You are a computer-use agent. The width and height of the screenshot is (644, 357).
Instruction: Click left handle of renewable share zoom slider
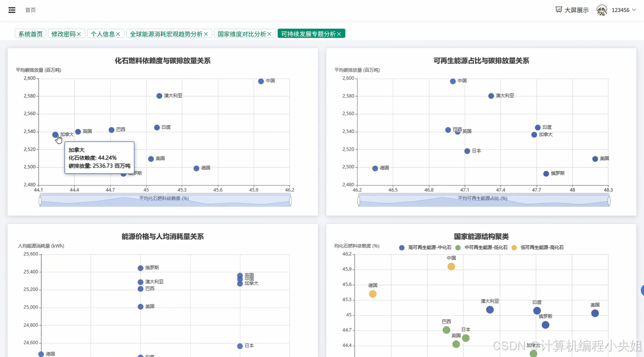pyautogui.click(x=359, y=201)
